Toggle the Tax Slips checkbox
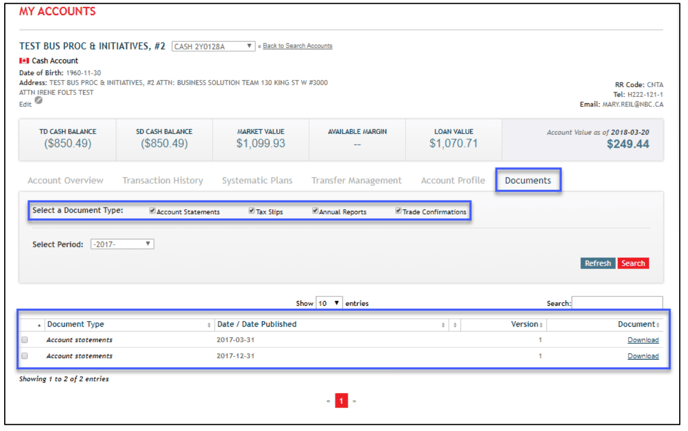 tap(252, 211)
